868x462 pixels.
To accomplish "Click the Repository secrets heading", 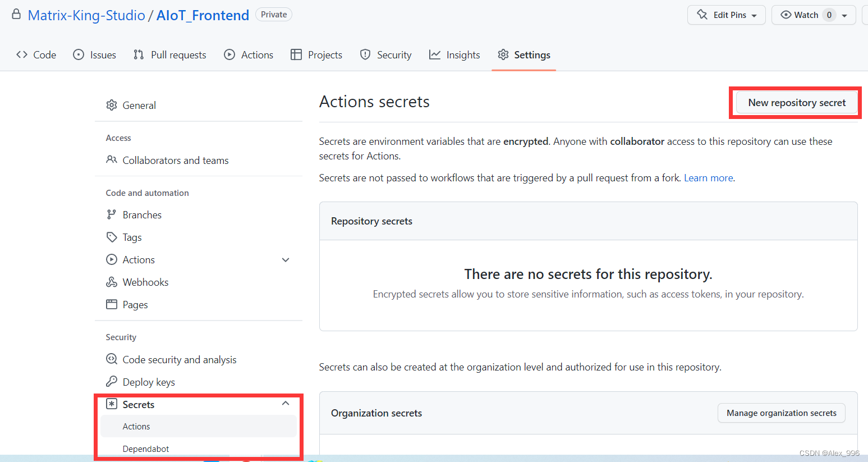I will (371, 221).
